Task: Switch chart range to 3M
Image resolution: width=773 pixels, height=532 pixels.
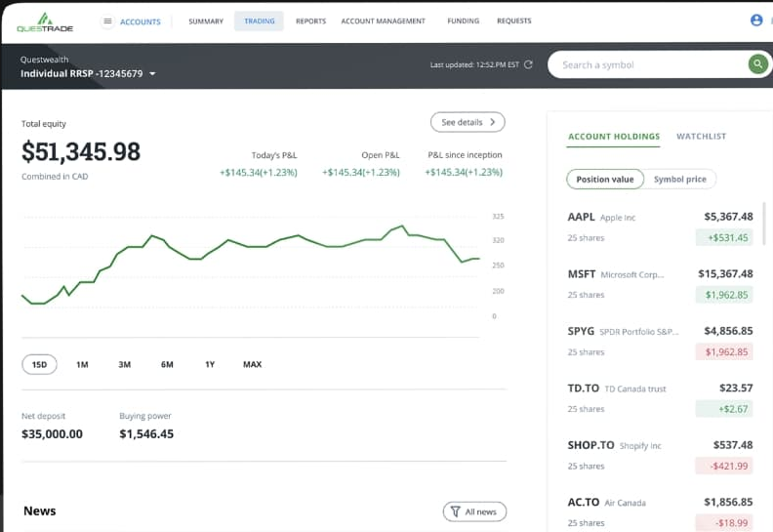Action: point(125,365)
